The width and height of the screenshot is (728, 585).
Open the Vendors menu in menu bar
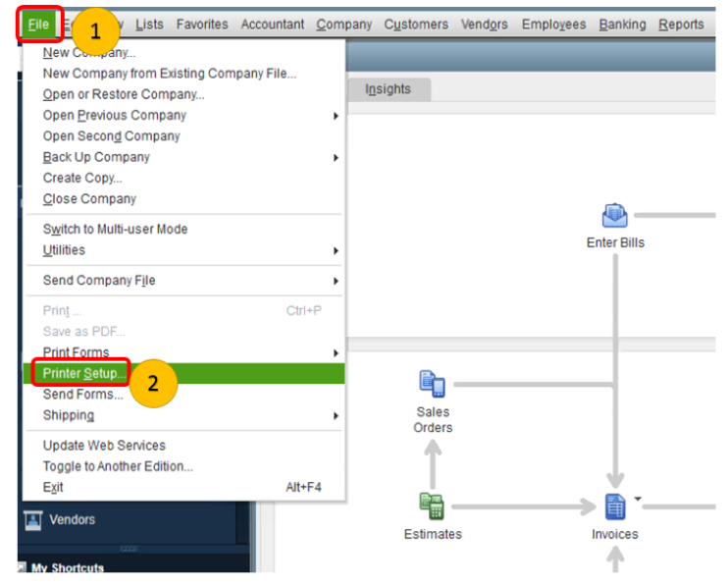[485, 25]
